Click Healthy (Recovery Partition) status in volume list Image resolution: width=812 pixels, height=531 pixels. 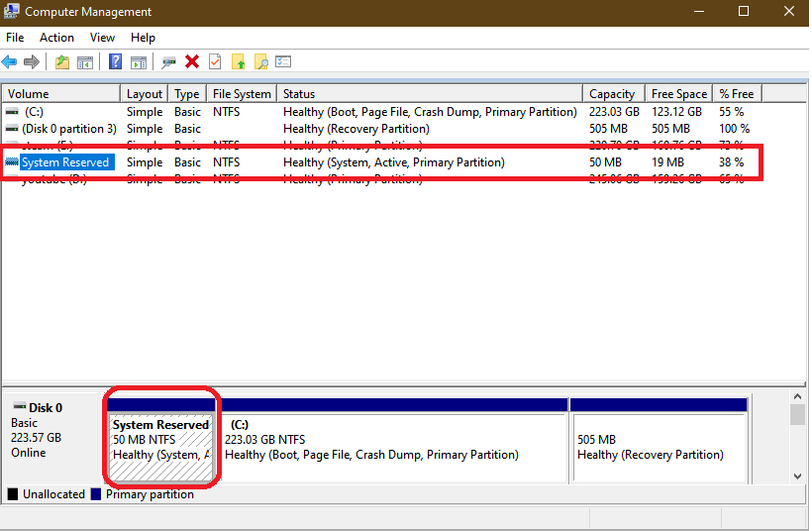[x=356, y=129]
